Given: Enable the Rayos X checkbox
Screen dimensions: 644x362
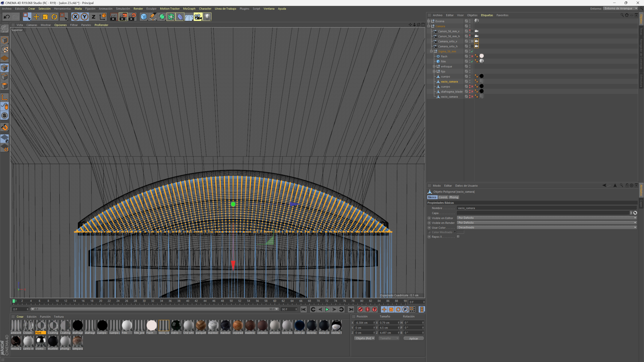Looking at the screenshot, I should (x=458, y=237).
